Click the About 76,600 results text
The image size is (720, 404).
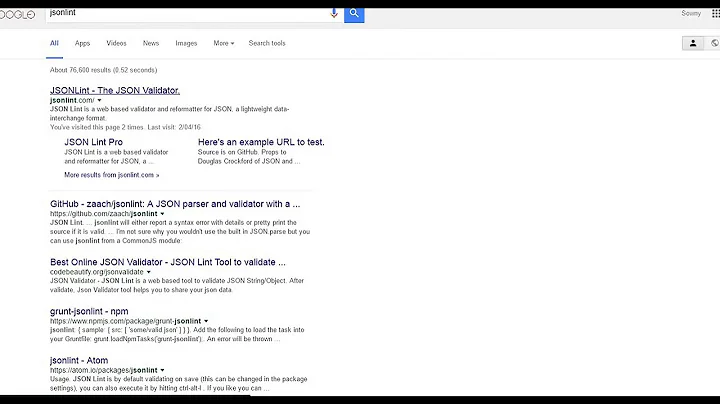tap(103, 70)
